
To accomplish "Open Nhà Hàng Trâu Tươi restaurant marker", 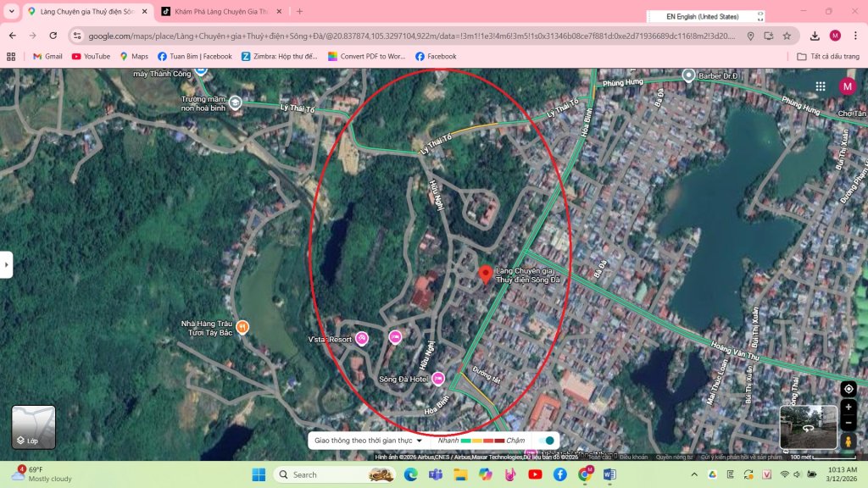I will (242, 327).
